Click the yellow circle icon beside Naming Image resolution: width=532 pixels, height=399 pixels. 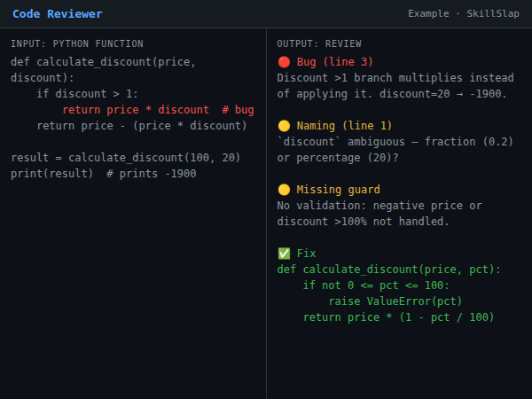tap(283, 125)
